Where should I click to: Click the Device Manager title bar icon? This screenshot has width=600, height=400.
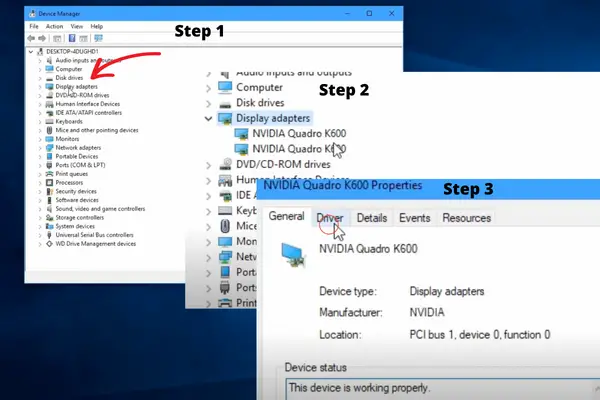tap(33, 13)
